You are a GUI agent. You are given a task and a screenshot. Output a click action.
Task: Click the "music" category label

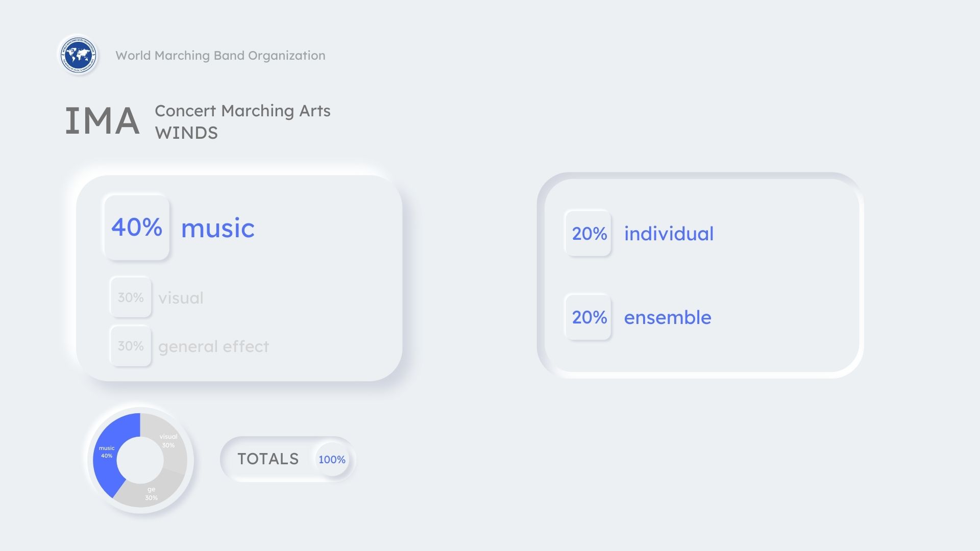tap(217, 228)
